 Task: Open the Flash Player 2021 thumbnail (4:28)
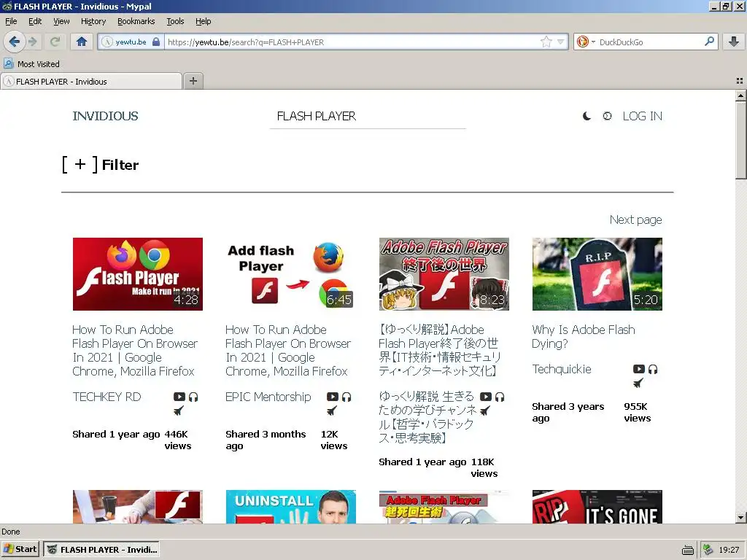138,274
